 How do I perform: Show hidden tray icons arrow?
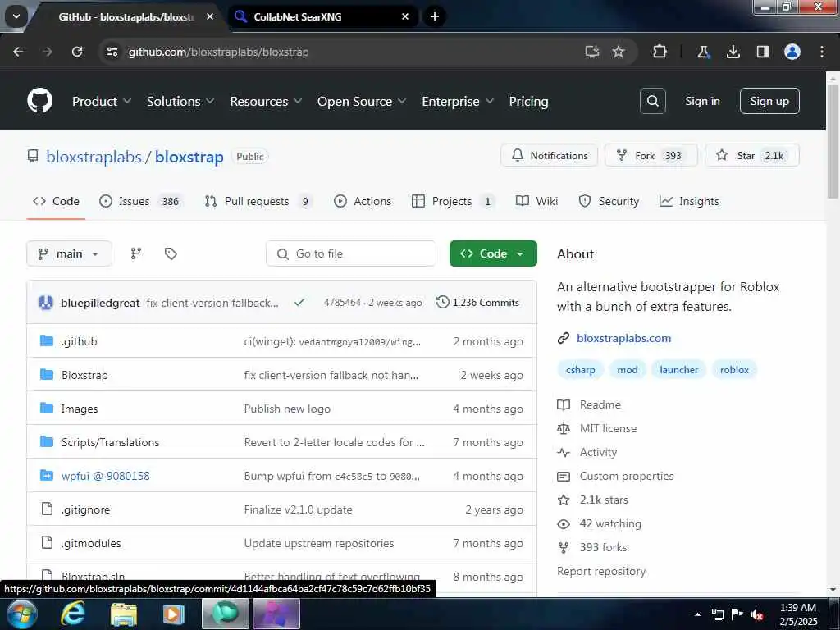coord(697,614)
